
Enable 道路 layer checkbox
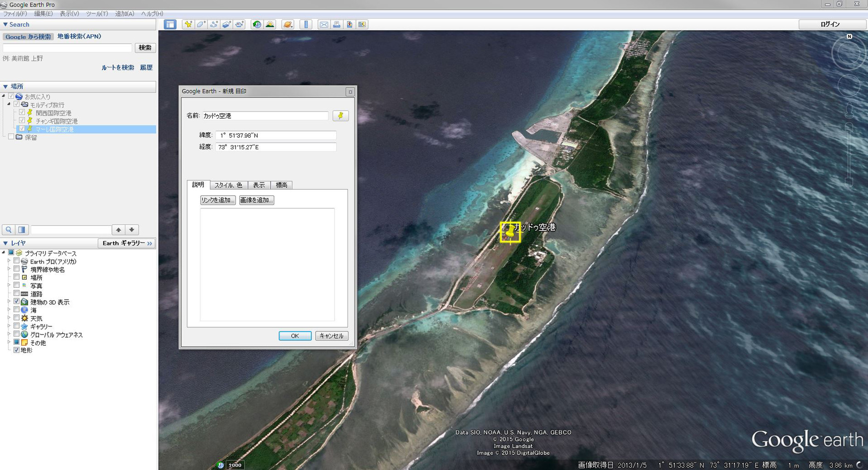click(17, 293)
